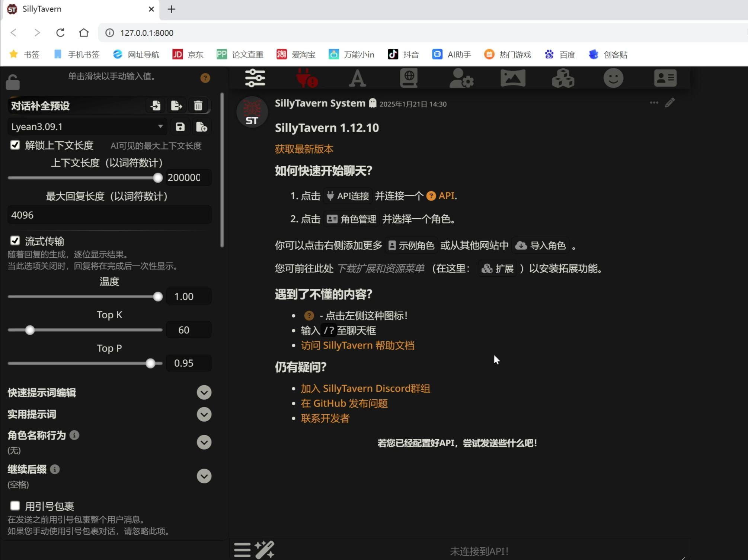
Task: Toggle 流式传输 streaming checkbox
Action: pyautogui.click(x=15, y=241)
